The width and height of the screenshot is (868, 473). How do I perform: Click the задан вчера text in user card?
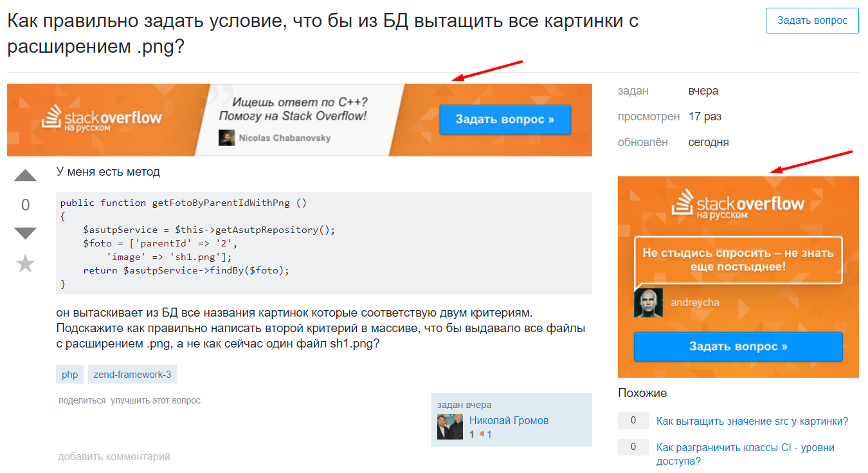(x=464, y=405)
